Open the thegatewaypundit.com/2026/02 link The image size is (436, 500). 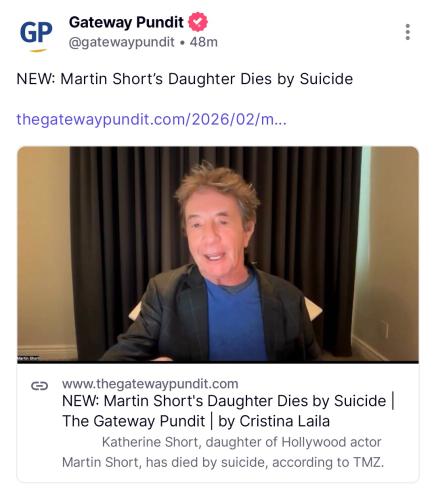coord(151,119)
